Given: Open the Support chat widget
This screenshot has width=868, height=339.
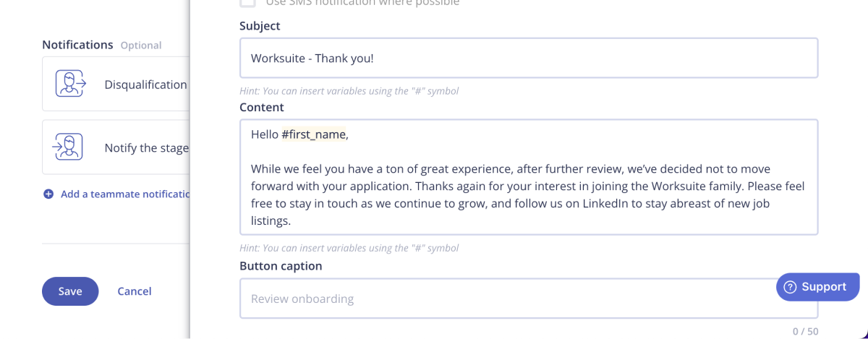Looking at the screenshot, I should click(x=817, y=287).
